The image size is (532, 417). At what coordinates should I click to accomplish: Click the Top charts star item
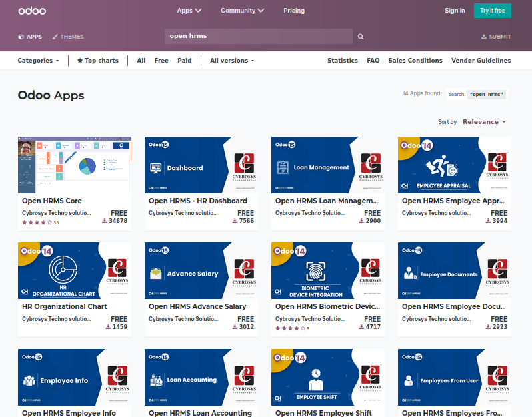(98, 61)
